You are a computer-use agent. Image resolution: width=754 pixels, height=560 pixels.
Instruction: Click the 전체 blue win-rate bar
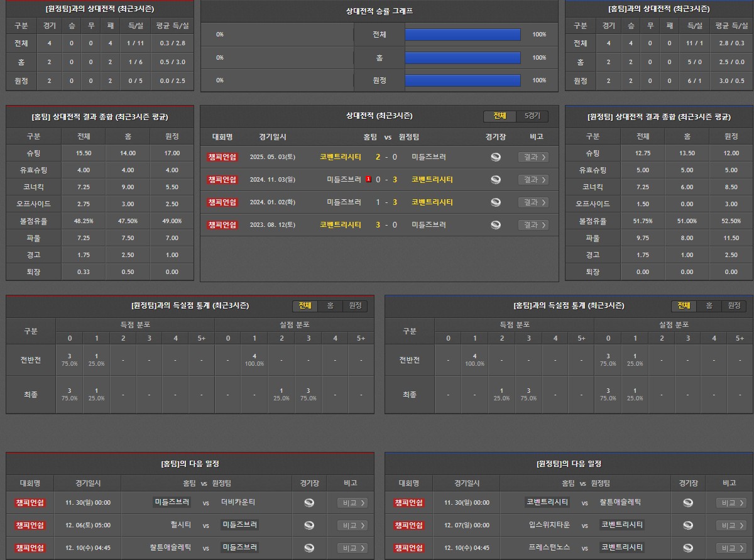click(462, 35)
